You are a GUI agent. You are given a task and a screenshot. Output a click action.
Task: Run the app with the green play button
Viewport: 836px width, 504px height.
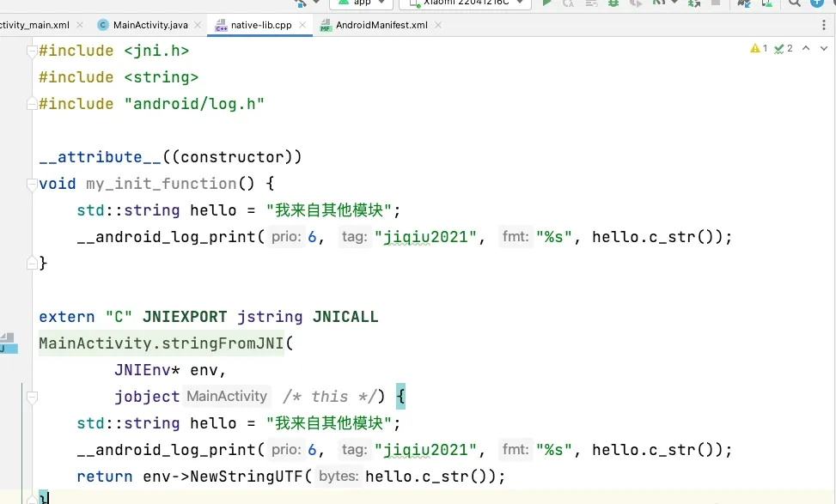[x=547, y=3]
